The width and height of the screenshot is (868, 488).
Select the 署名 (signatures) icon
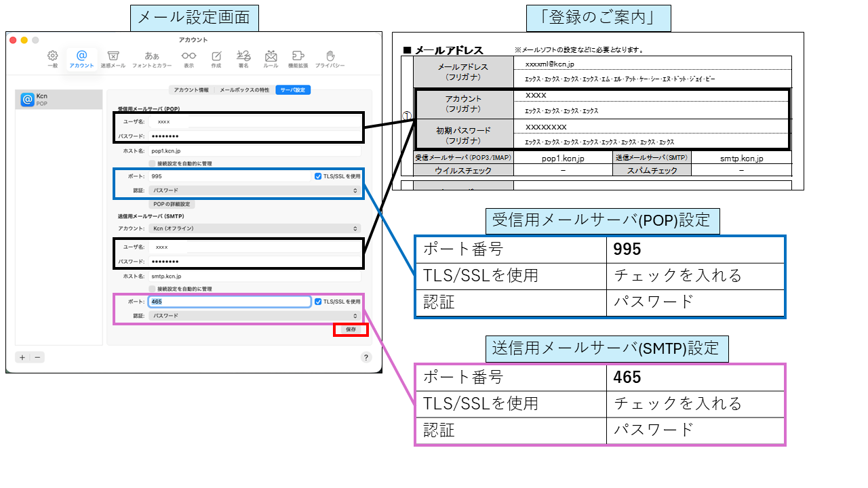click(x=243, y=56)
